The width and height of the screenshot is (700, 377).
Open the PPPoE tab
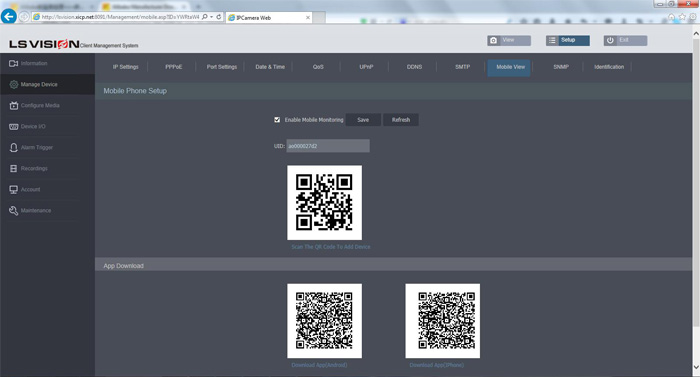(x=174, y=67)
